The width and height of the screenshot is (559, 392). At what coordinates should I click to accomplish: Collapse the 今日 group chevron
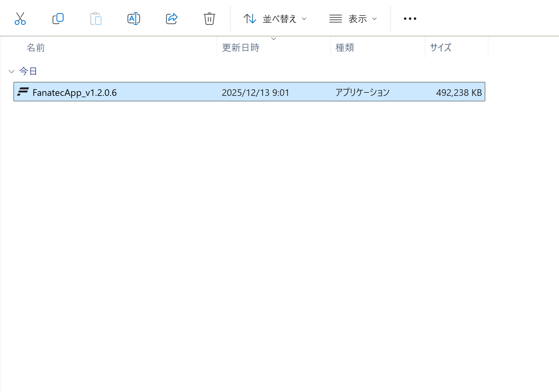pyautogui.click(x=12, y=71)
